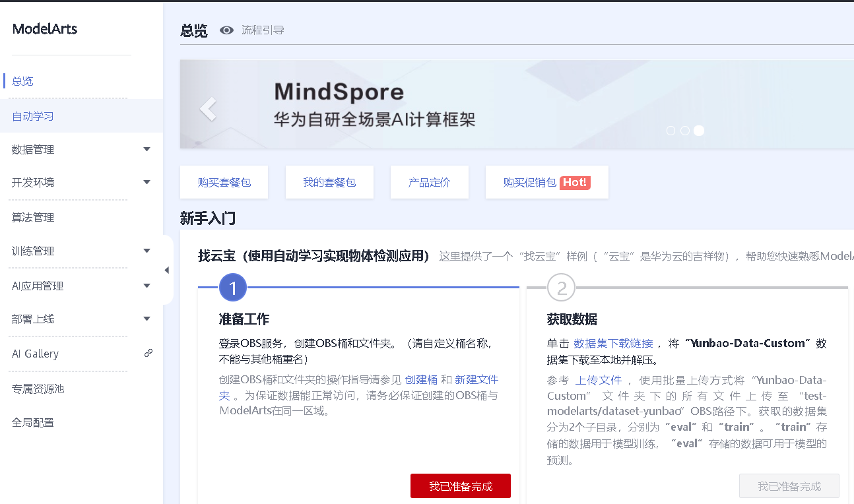This screenshot has width=854, height=504.
Task: Click the 我的套餐包 button
Action: pos(329,182)
